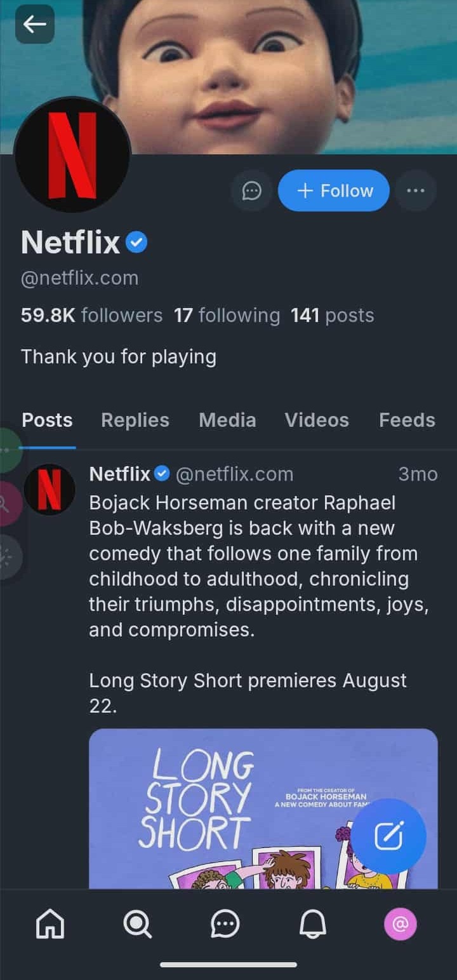Open the Videos tab
This screenshot has width=457, height=980.
(317, 420)
